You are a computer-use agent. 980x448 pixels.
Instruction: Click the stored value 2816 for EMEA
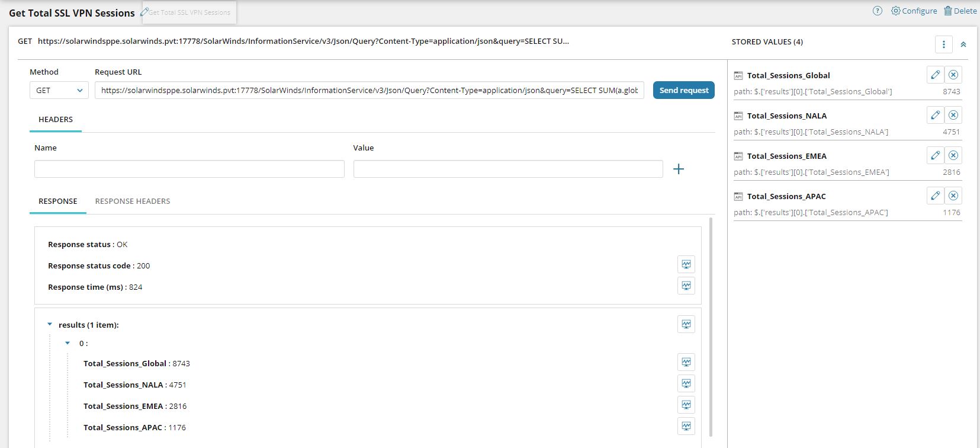[952, 172]
